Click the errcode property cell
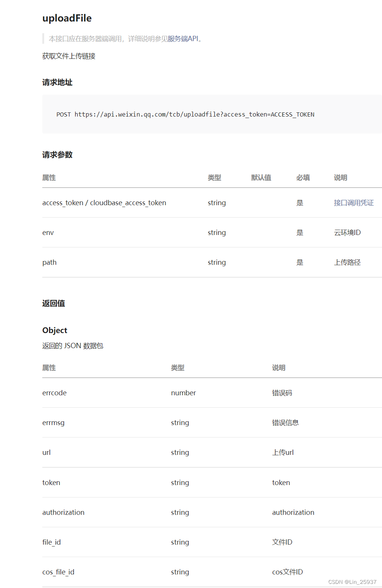Screen dimensions: 382x588 54,393
